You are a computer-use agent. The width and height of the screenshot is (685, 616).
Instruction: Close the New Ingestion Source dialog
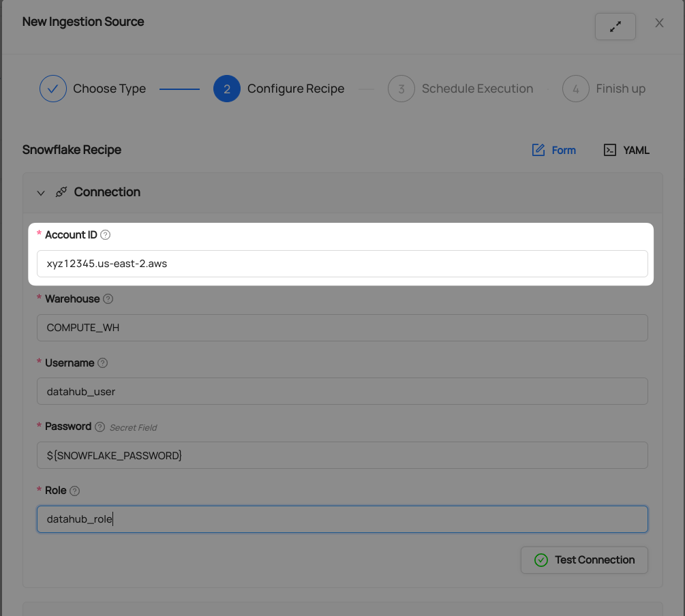coord(659,23)
